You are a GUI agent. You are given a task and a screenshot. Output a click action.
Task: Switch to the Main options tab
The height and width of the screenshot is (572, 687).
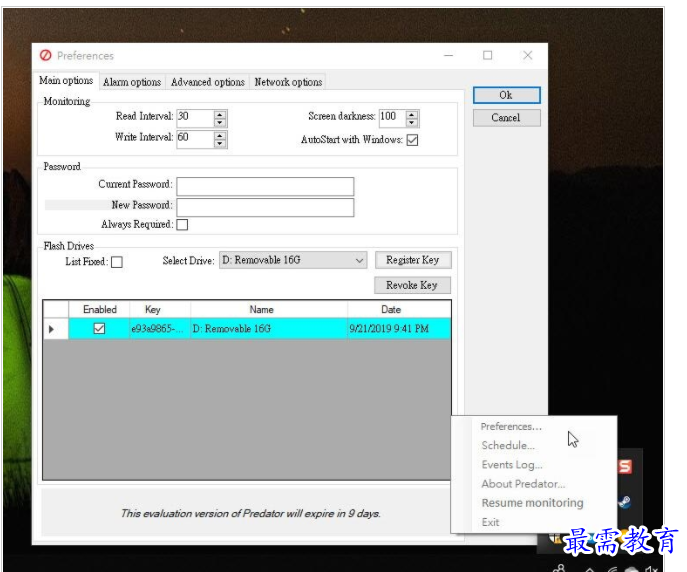point(66,81)
